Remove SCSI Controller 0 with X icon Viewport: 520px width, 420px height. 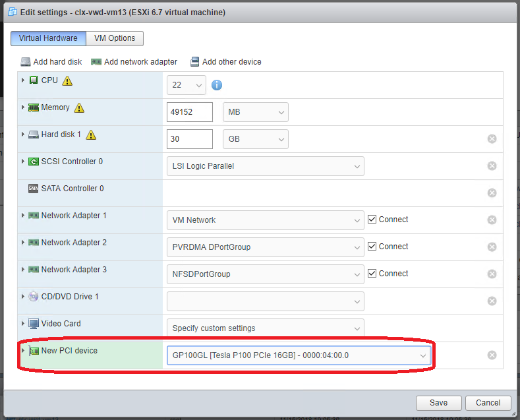point(492,166)
